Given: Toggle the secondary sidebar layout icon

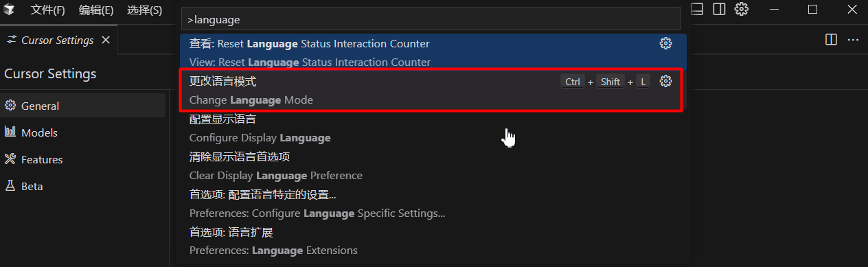Looking at the screenshot, I should 719,9.
